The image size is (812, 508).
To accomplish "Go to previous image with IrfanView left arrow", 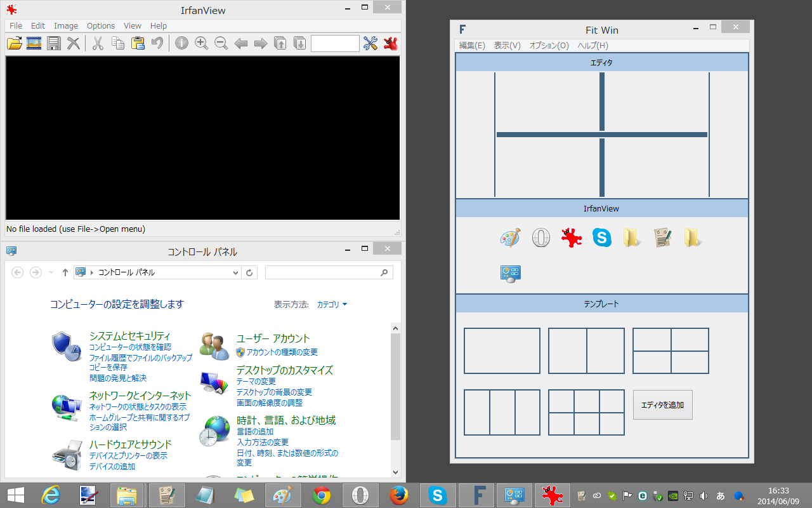I will pyautogui.click(x=241, y=43).
